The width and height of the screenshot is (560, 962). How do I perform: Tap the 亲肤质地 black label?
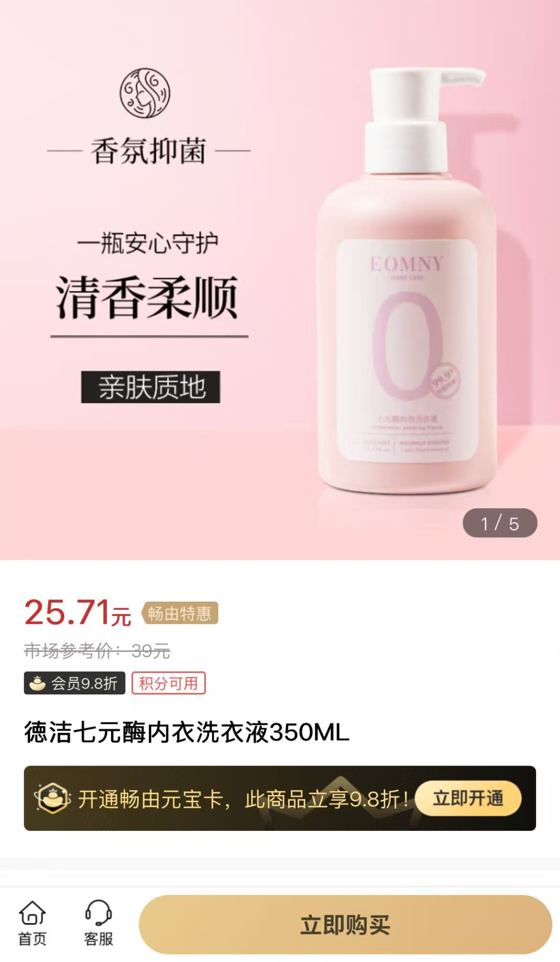[x=151, y=387]
